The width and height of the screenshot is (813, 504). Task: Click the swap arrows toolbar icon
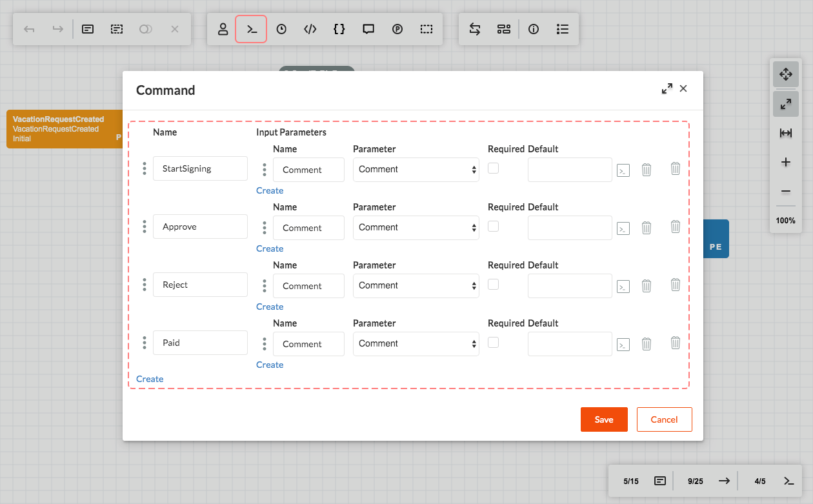475,29
